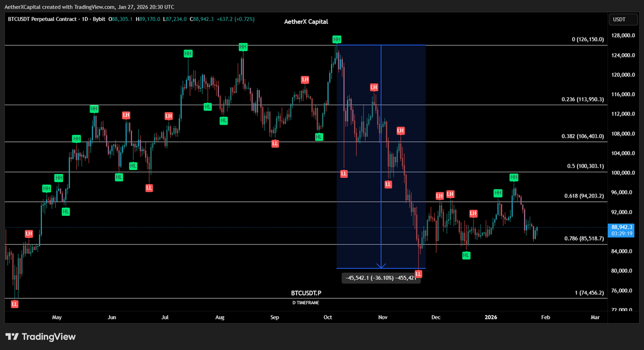Click the 104,000.0 price axis label
The width and height of the screenshot is (644, 350).
pos(623,154)
